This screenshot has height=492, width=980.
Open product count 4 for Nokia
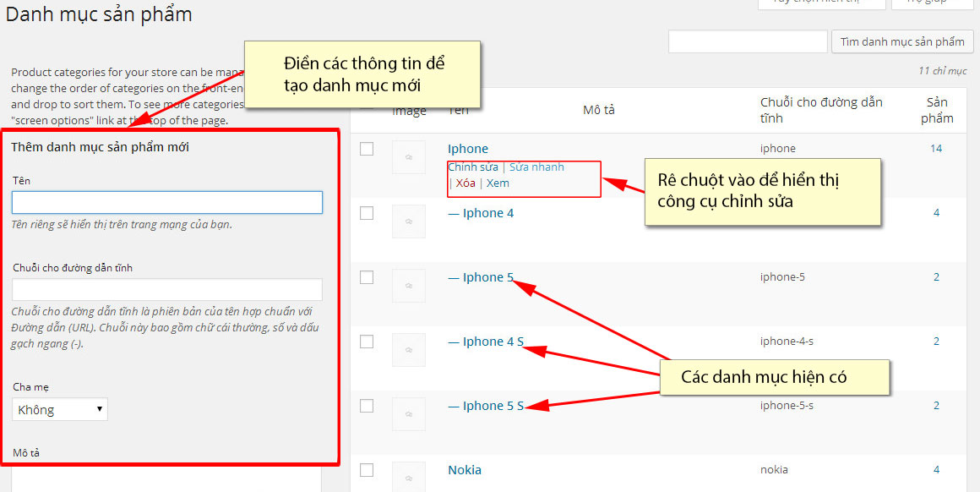[x=936, y=470]
